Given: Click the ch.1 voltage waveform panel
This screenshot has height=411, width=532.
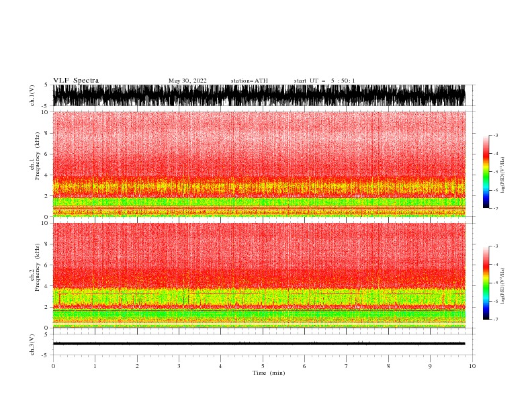Looking at the screenshot, I should tap(259, 95).
